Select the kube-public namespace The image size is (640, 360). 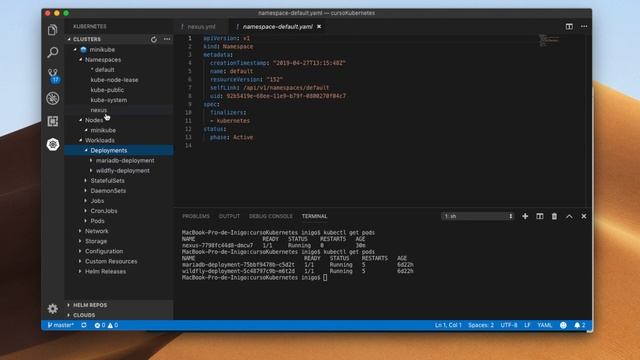107,90
